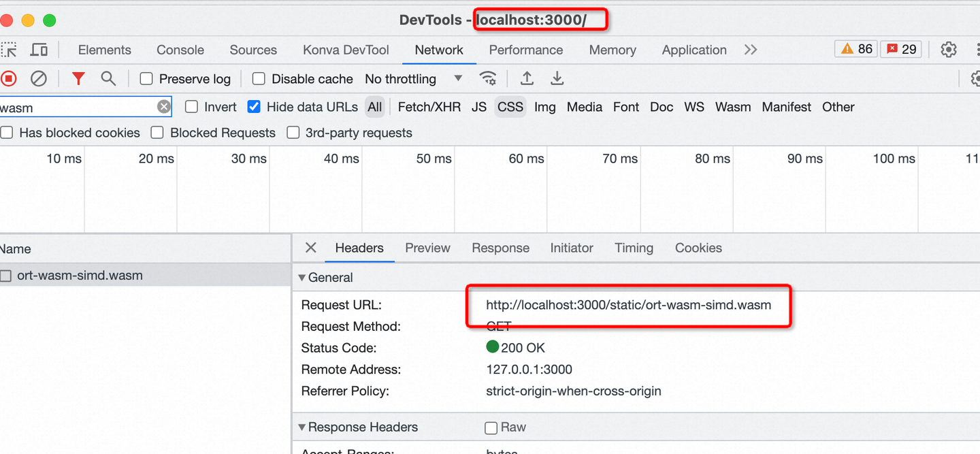Enable Preserve log checkbox
980x454 pixels.
pos(146,79)
